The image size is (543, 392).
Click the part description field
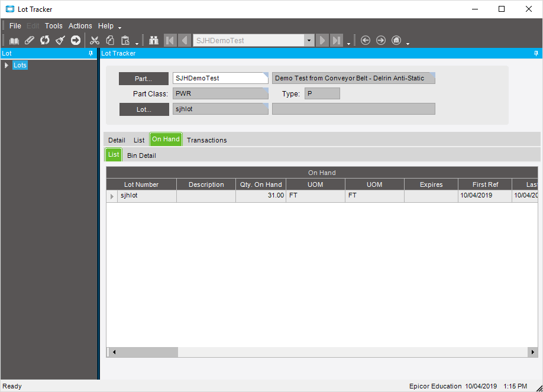click(x=354, y=78)
